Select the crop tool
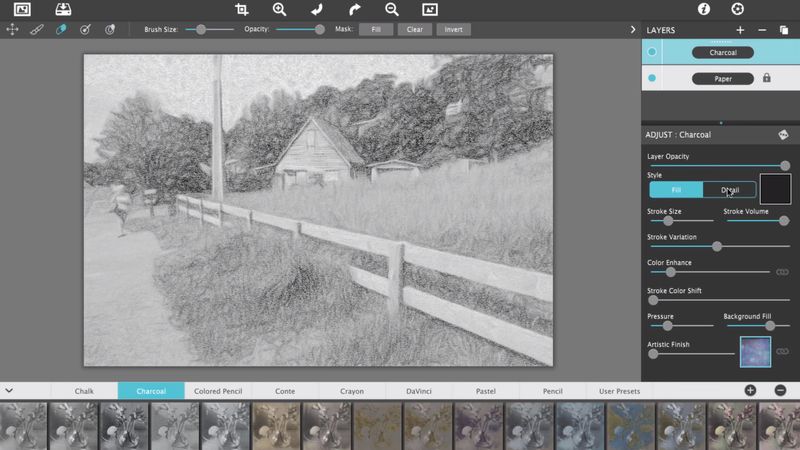This screenshot has height=450, width=800. (x=241, y=9)
